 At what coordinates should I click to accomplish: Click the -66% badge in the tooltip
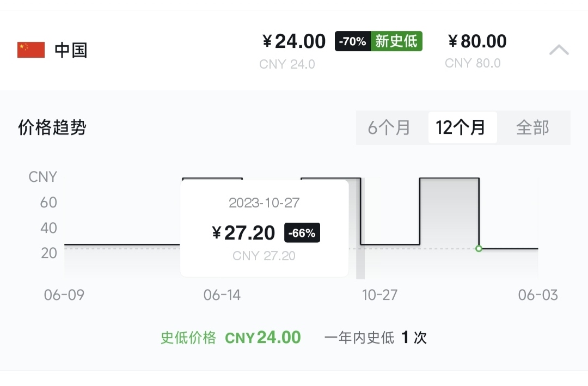302,233
